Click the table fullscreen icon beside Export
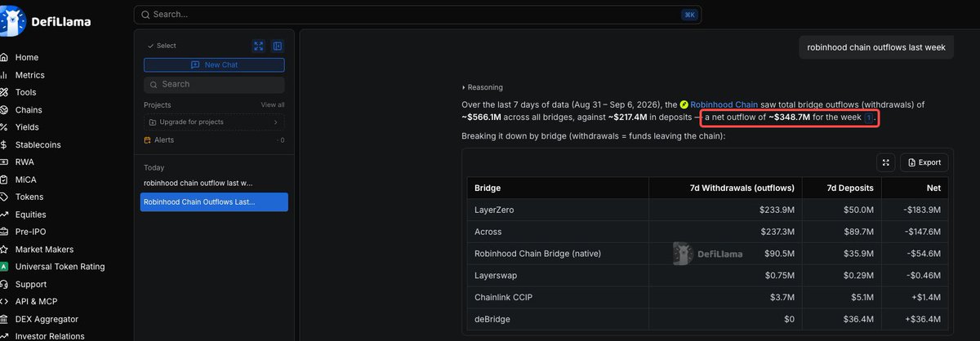980x341 pixels. point(885,162)
